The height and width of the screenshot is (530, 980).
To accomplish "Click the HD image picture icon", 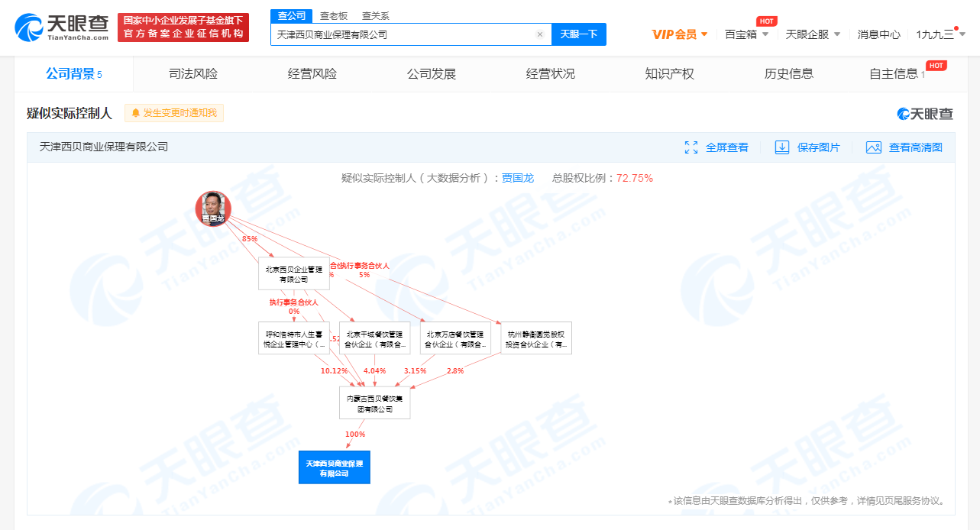I will [874, 147].
